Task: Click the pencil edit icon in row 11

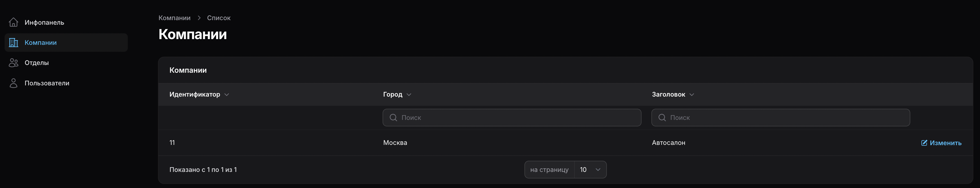Action: [x=924, y=143]
